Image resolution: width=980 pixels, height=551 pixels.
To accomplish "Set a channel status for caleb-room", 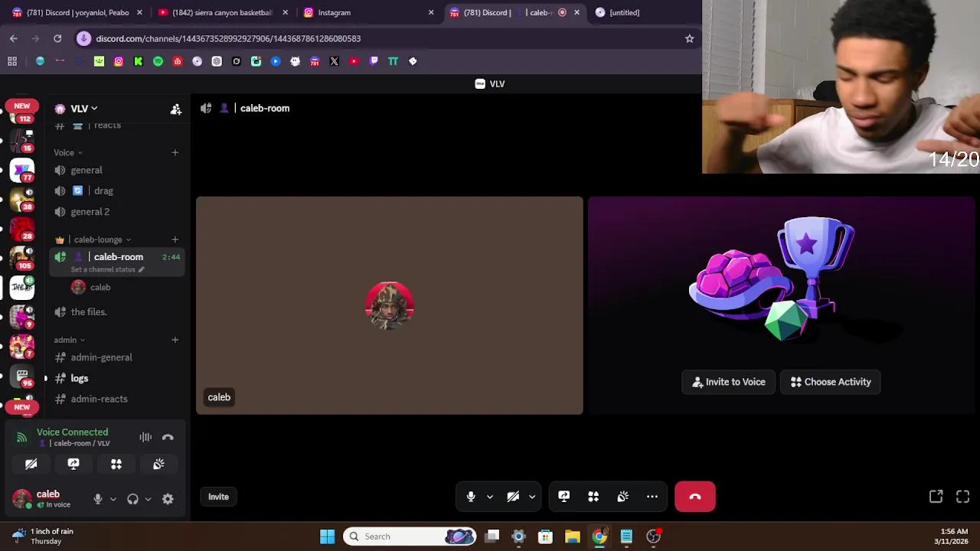I will (x=108, y=269).
